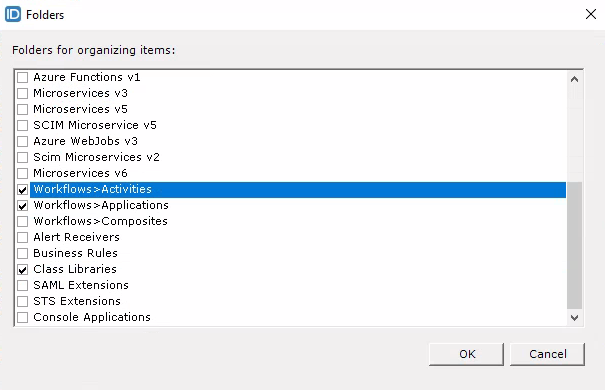Viewport: 605px width, 390px height.
Task: Click the vertical scrollbar thumb
Action: (574, 245)
